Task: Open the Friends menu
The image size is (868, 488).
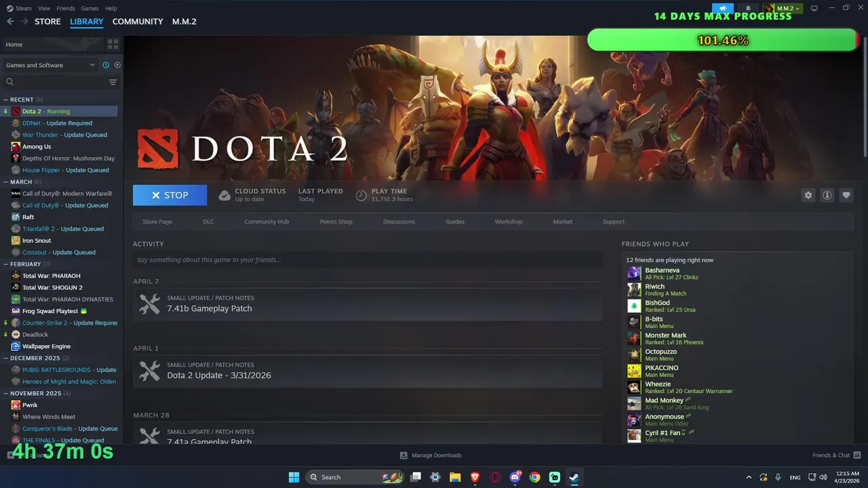Action: pyautogui.click(x=66, y=8)
